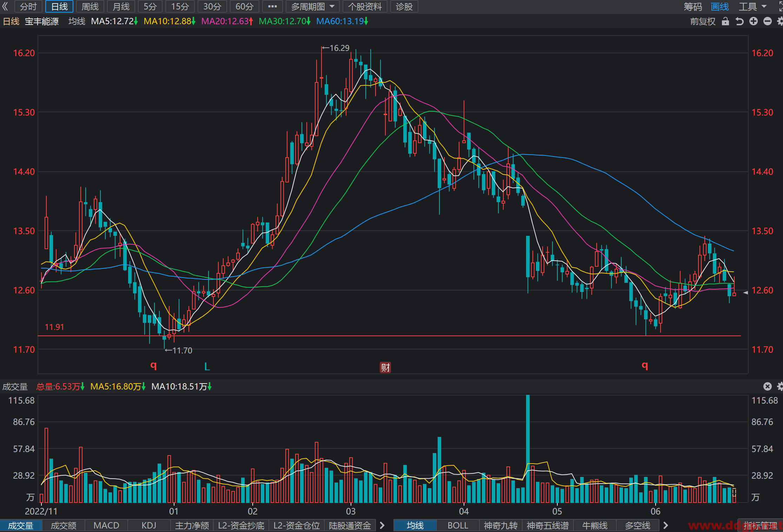This screenshot has height=532, width=783.
Task: Zoom in chart with plus icon
Action: (753, 21)
